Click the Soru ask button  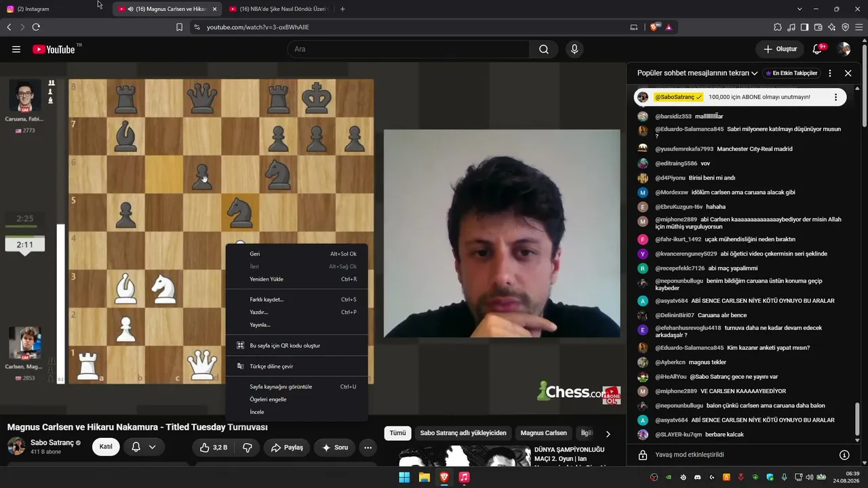pyautogui.click(x=334, y=447)
